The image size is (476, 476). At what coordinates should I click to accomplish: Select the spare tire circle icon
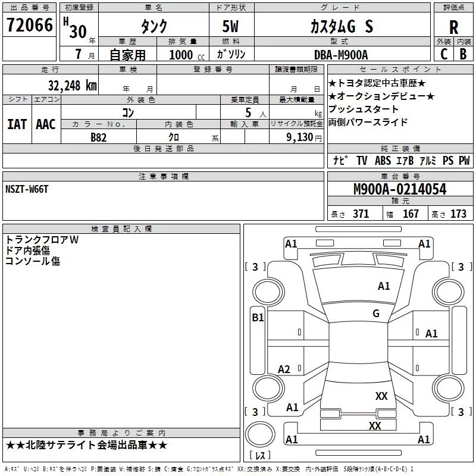[259, 434]
